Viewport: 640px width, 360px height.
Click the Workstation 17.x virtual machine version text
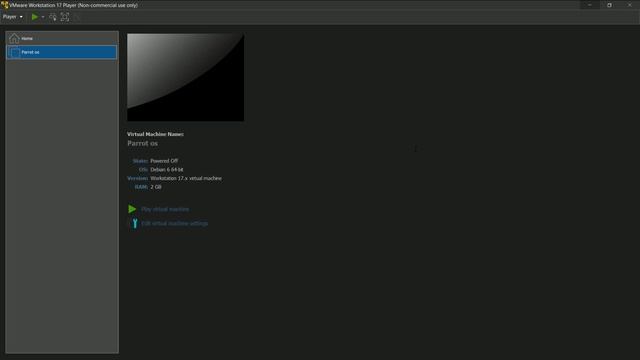pos(186,178)
